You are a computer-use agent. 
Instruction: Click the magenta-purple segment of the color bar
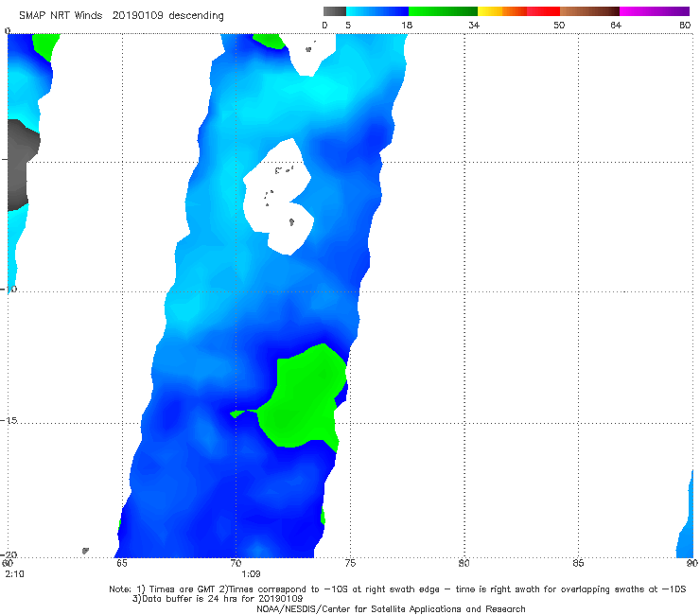point(655,11)
